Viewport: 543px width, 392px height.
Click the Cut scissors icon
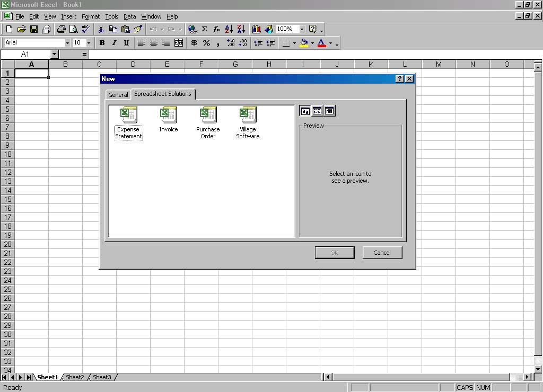(x=101, y=29)
